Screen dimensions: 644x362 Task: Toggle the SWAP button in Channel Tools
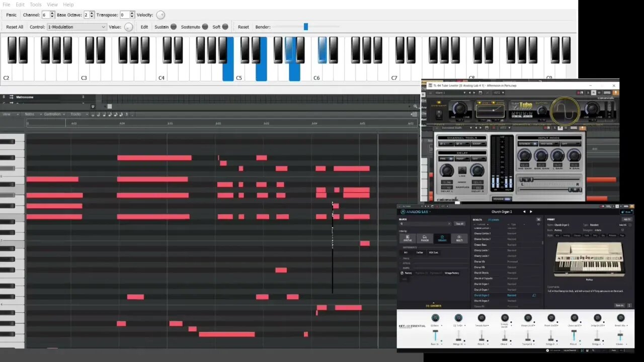[x=478, y=144]
